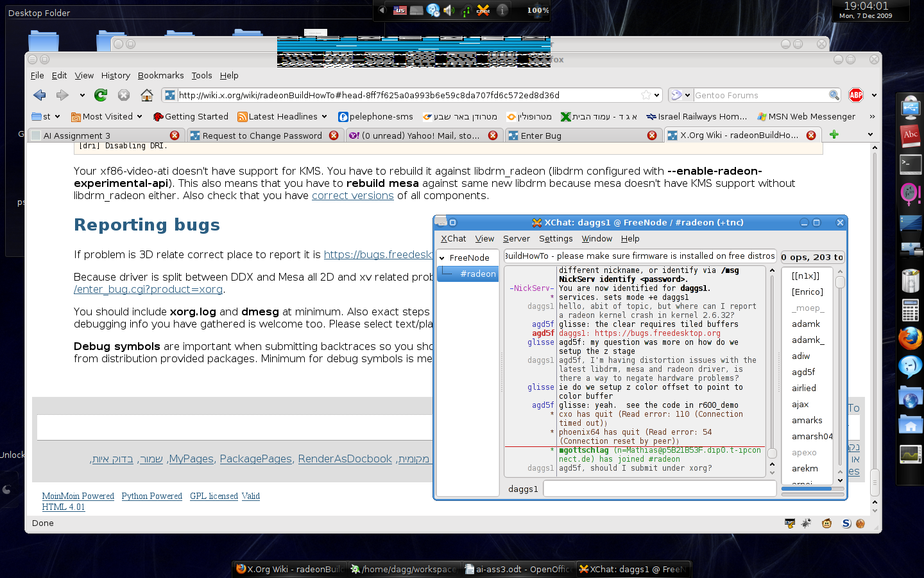The height and width of the screenshot is (578, 924).
Task: Open a new tab with green plus
Action: point(834,134)
